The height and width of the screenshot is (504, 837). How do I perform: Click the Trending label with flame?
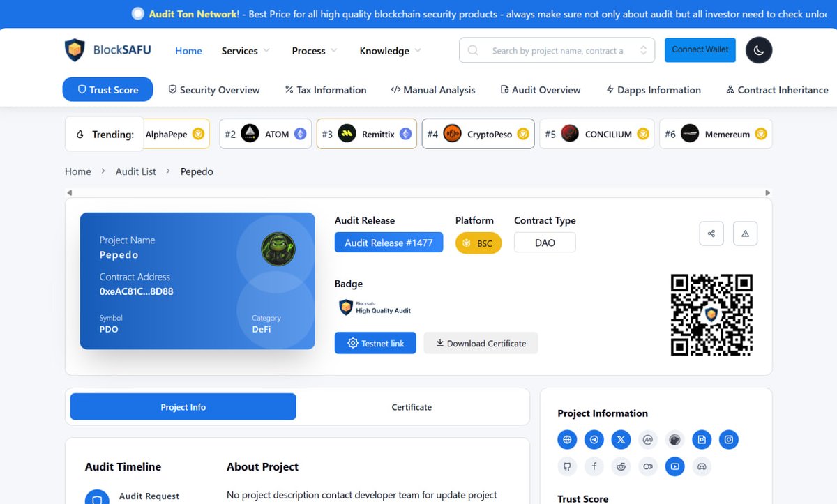tap(105, 134)
